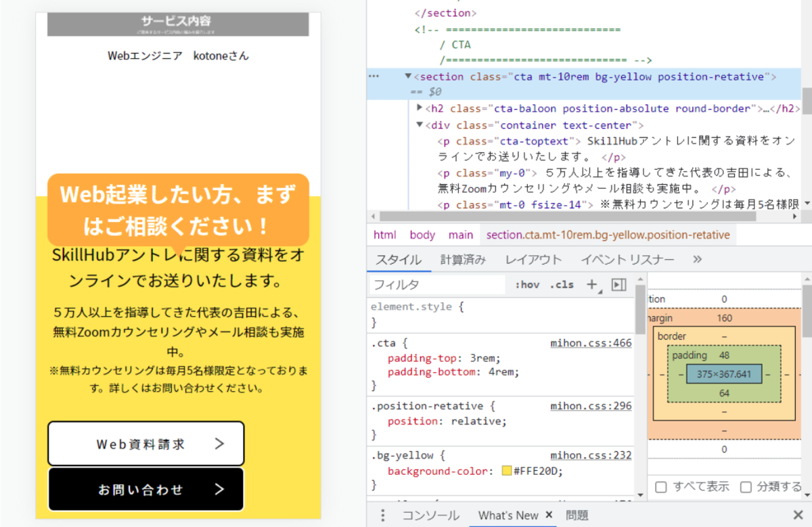Click the サービス内容 heading banner
This screenshot has height=527, width=812.
click(178, 24)
